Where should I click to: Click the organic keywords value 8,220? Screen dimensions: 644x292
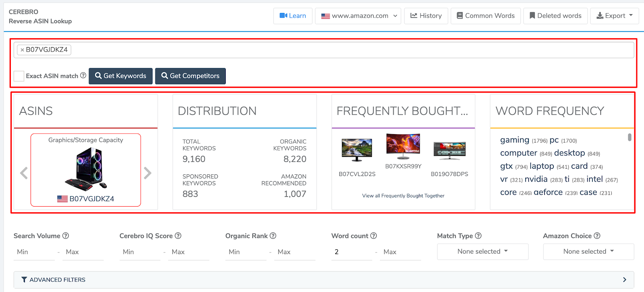[x=295, y=159]
